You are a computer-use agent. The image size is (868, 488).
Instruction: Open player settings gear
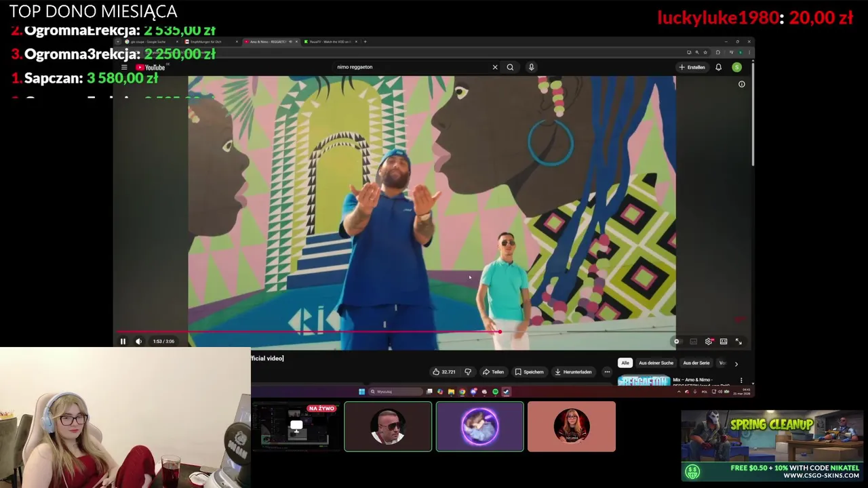click(x=709, y=342)
